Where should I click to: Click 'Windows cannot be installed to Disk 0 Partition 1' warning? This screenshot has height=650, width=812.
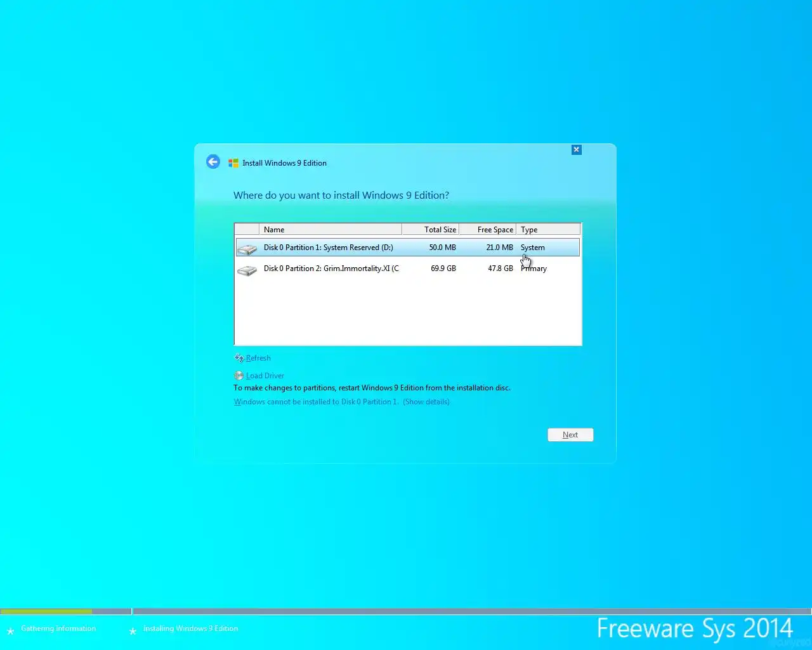click(x=316, y=402)
